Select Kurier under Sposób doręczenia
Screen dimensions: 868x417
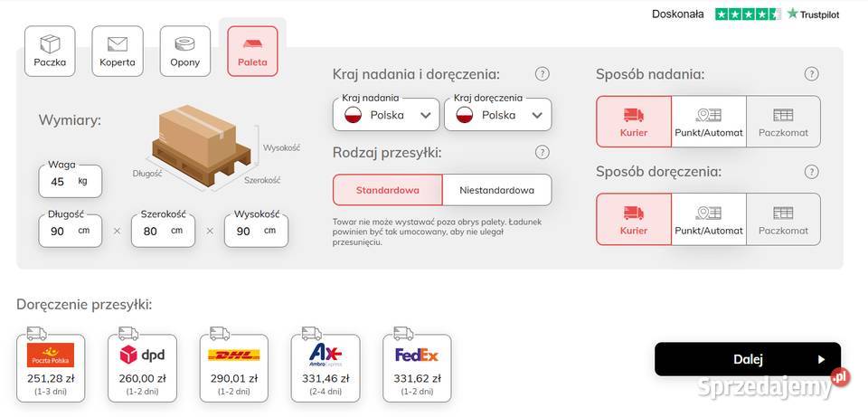tap(634, 219)
